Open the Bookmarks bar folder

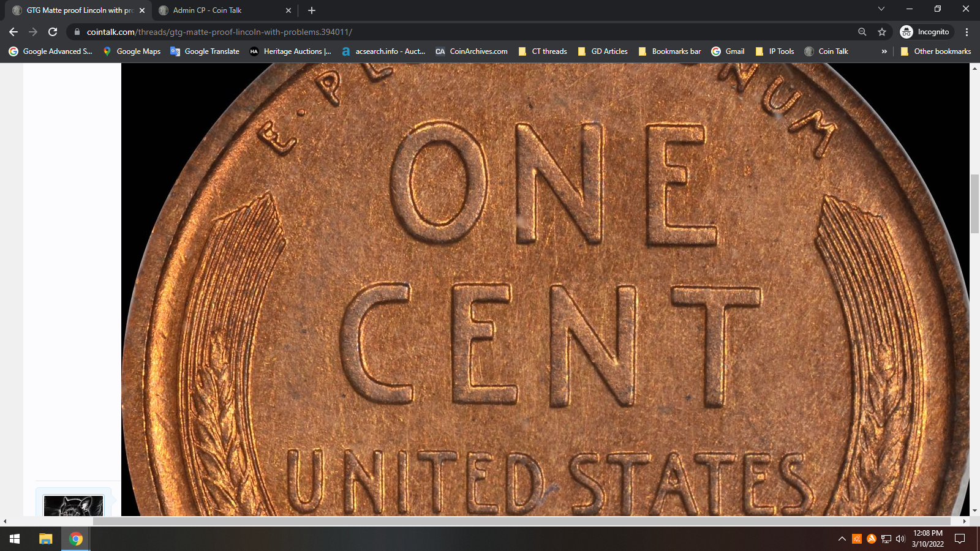[x=669, y=51]
